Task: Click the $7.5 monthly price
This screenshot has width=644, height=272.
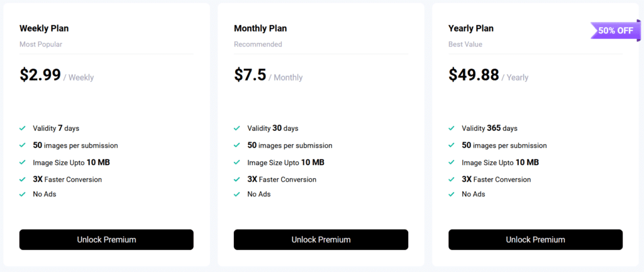Action: (x=250, y=75)
